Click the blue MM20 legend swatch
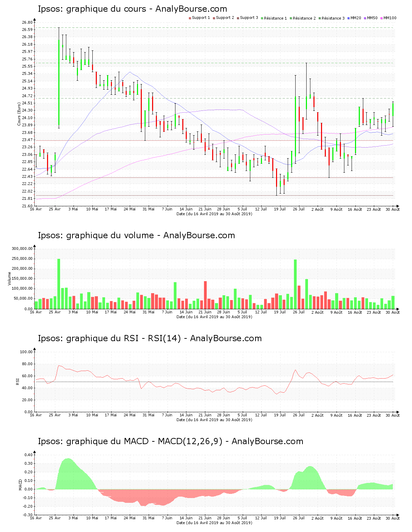This screenshot has height=532, width=412. [x=348, y=18]
